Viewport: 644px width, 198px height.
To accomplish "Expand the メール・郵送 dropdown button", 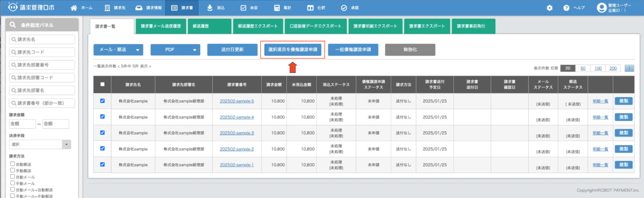I will tap(118, 50).
